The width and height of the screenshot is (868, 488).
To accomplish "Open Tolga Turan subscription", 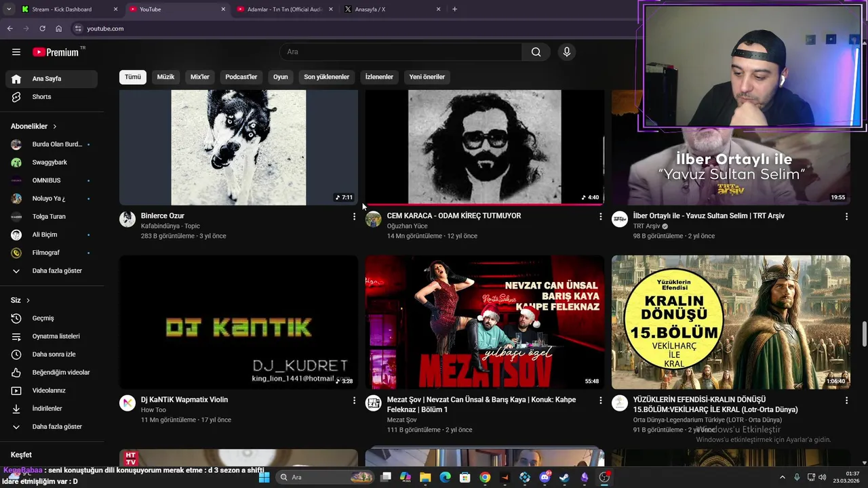I will tap(52, 217).
